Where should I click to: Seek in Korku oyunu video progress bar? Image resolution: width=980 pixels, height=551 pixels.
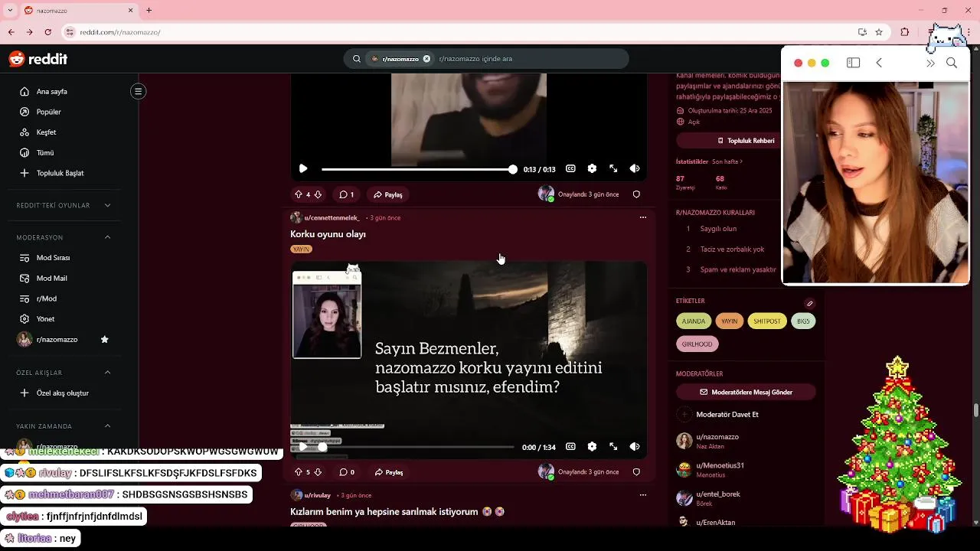coord(417,447)
